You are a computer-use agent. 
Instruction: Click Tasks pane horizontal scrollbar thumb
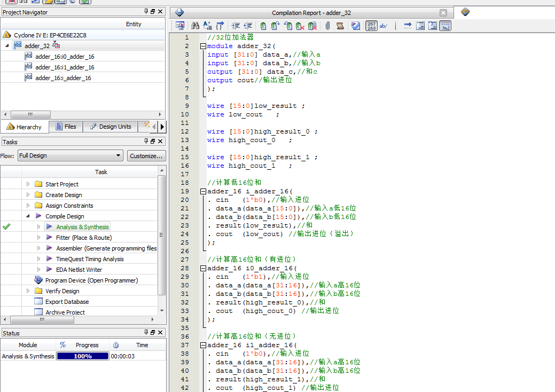[42, 319]
